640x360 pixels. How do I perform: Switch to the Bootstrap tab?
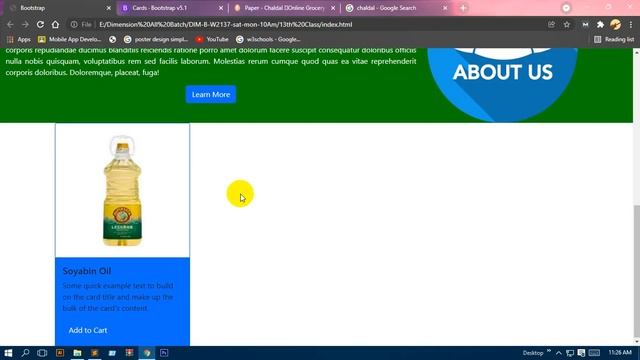click(59, 8)
